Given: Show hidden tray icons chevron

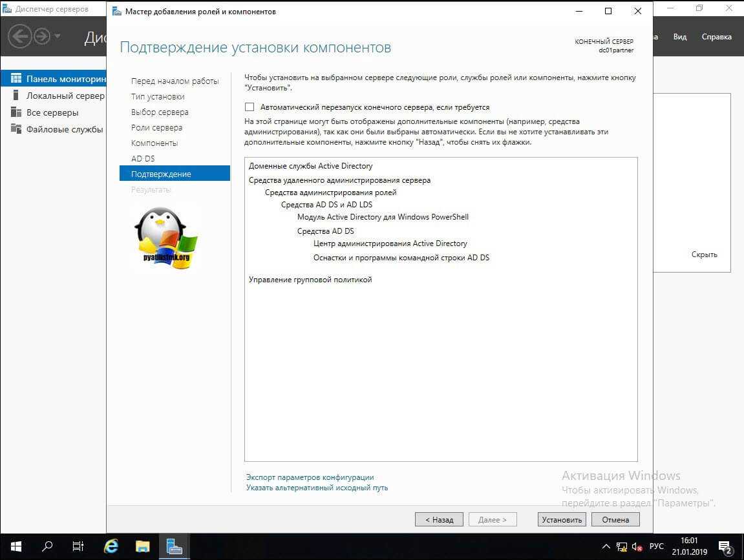Looking at the screenshot, I should [x=606, y=546].
